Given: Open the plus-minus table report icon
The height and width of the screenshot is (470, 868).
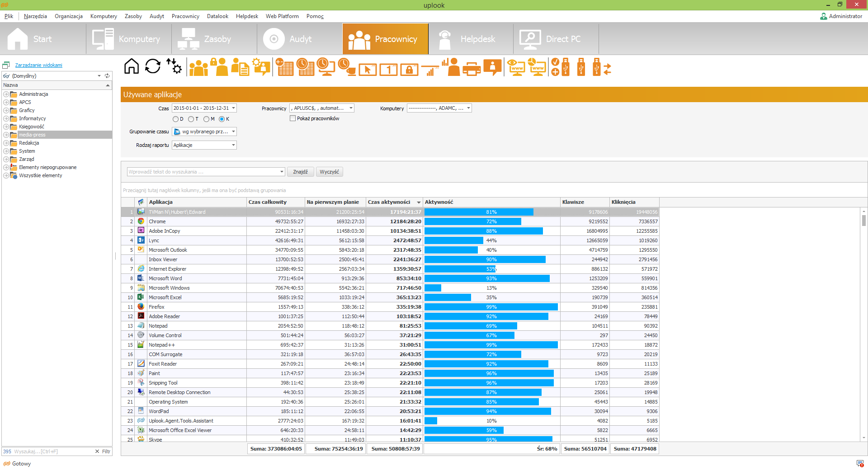Looking at the screenshot, I should point(284,67).
